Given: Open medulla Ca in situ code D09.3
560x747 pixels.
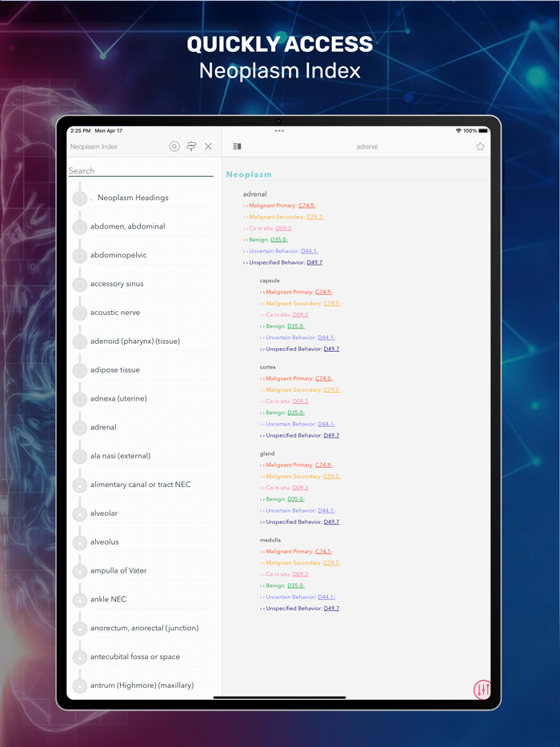Looking at the screenshot, I should click(x=300, y=574).
